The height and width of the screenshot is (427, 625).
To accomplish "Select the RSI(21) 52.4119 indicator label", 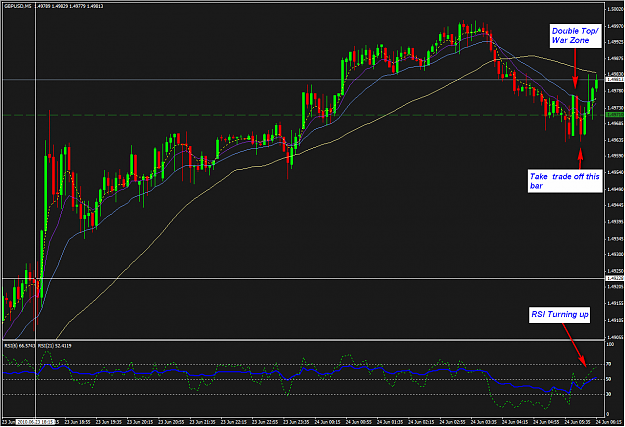I will pyautogui.click(x=55, y=346).
